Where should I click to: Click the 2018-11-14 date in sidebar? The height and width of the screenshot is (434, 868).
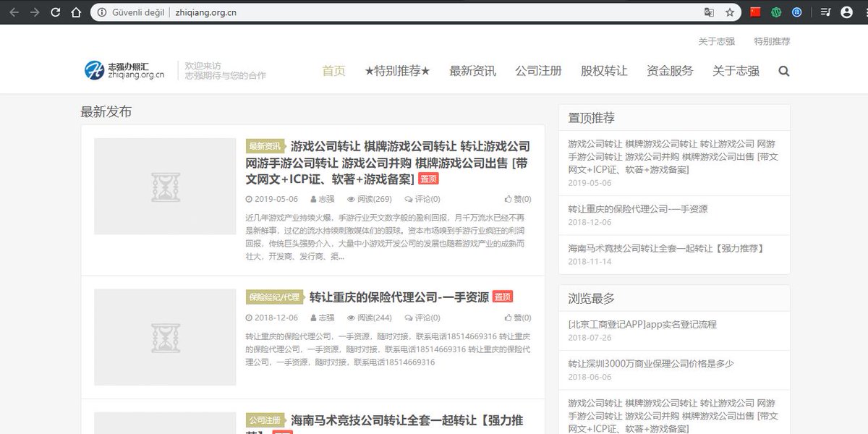(590, 261)
